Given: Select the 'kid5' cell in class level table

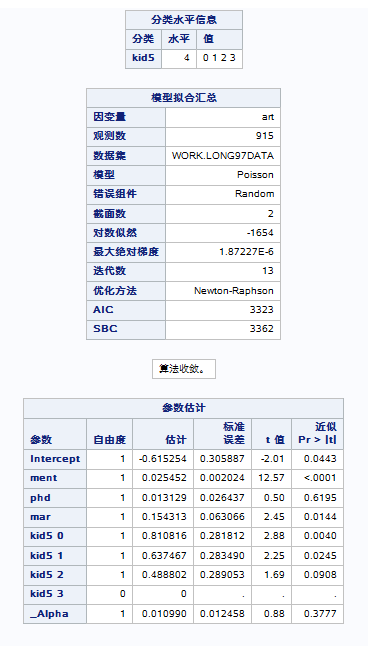Looking at the screenshot, I should [x=143, y=58].
